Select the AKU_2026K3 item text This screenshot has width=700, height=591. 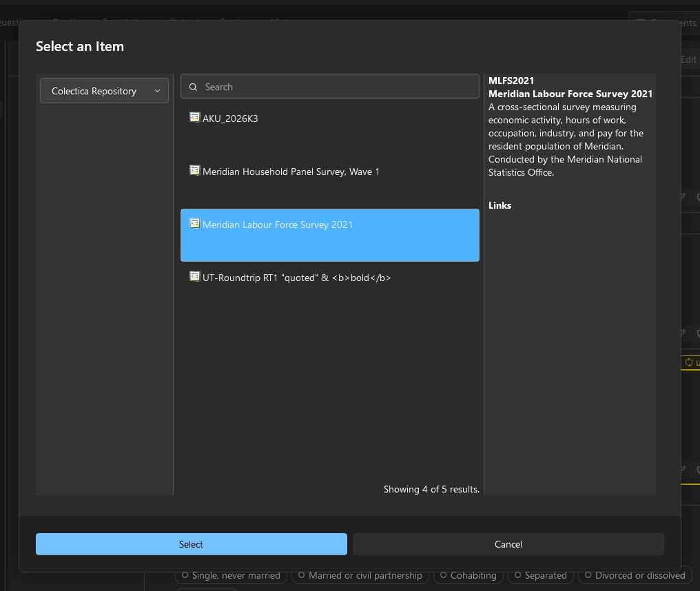click(x=230, y=118)
